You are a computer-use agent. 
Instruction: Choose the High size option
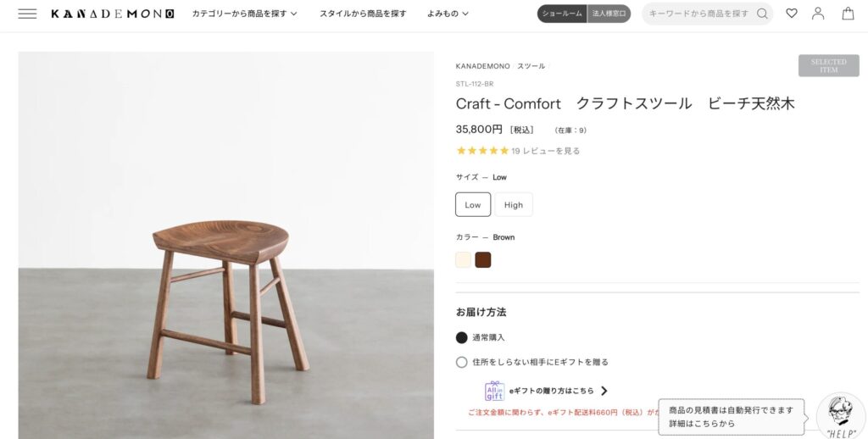514,204
